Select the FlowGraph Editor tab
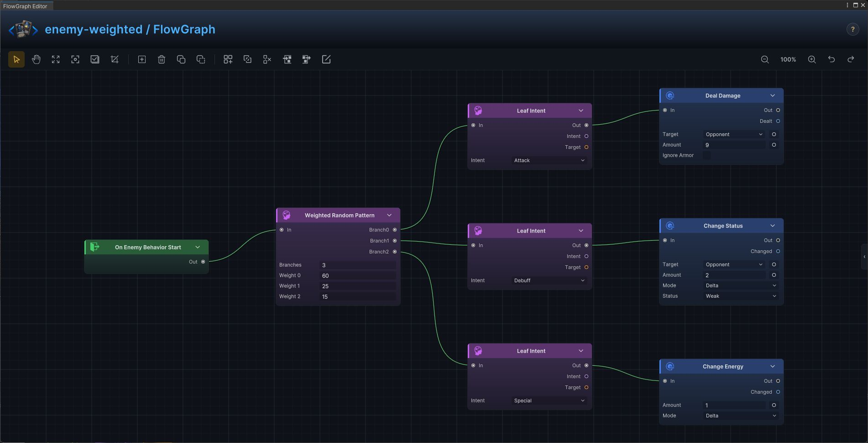Viewport: 868px width, 443px height. (x=26, y=6)
